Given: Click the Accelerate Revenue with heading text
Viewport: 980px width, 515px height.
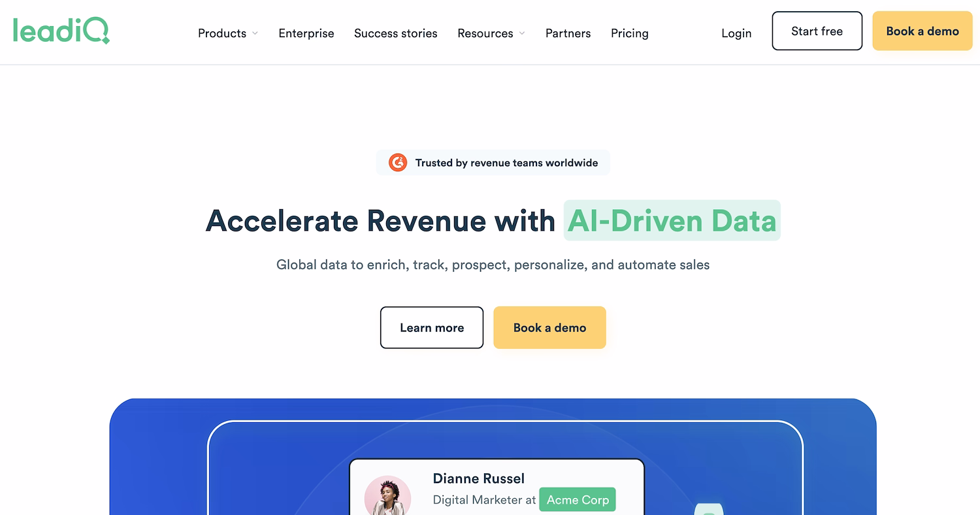Looking at the screenshot, I should pyautogui.click(x=381, y=220).
